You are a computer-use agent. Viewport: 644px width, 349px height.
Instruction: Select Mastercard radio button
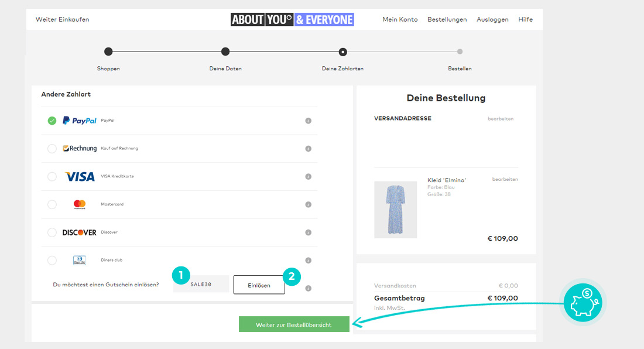click(52, 204)
